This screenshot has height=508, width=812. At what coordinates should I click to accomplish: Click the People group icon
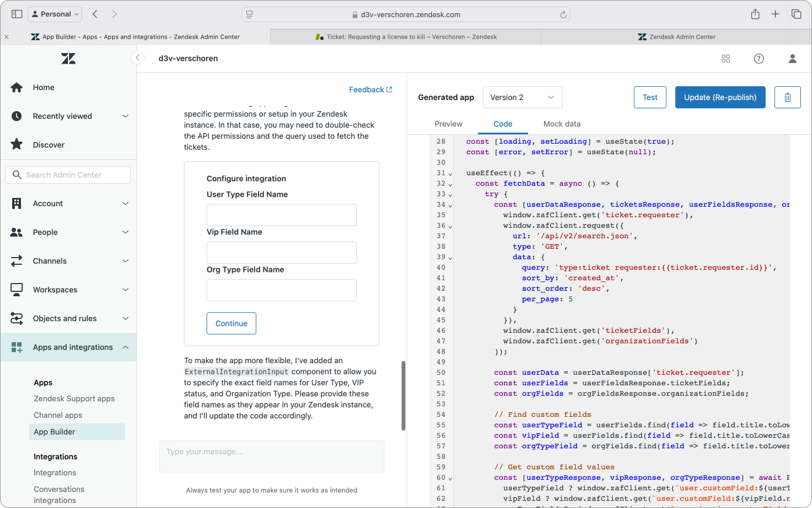click(17, 232)
